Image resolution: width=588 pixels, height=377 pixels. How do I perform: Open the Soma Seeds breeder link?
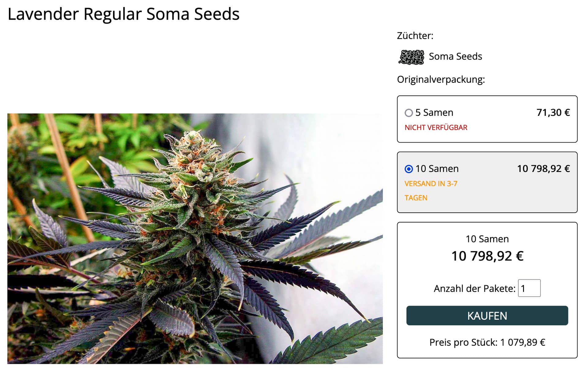tap(455, 56)
